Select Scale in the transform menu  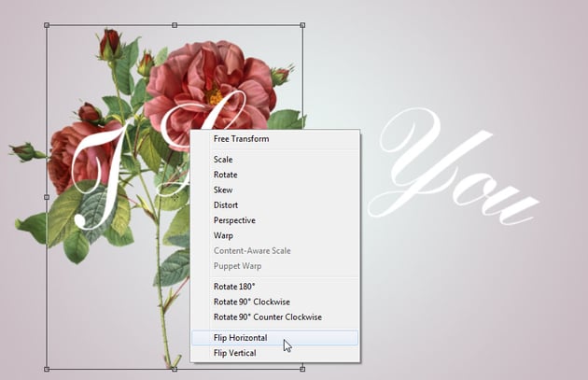[275, 160]
